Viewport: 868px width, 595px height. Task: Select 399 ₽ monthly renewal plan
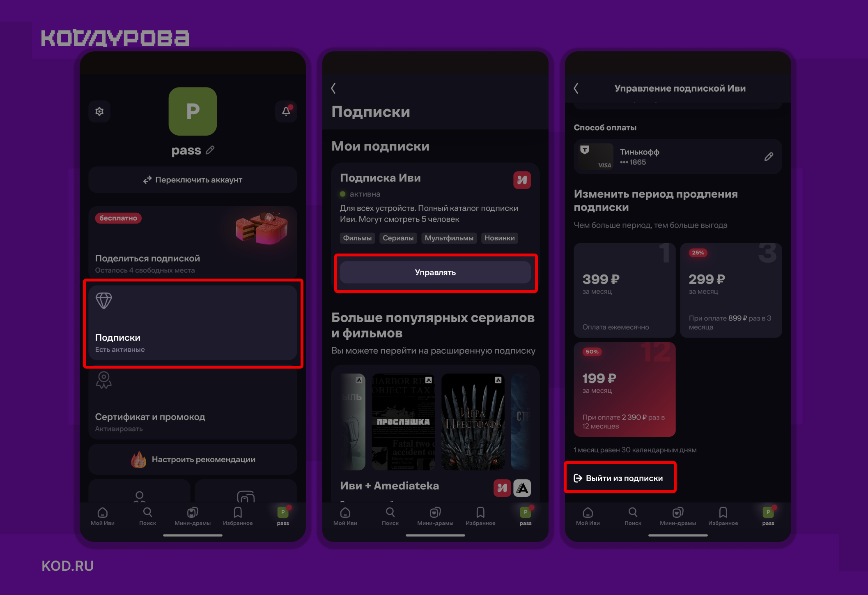pos(625,290)
